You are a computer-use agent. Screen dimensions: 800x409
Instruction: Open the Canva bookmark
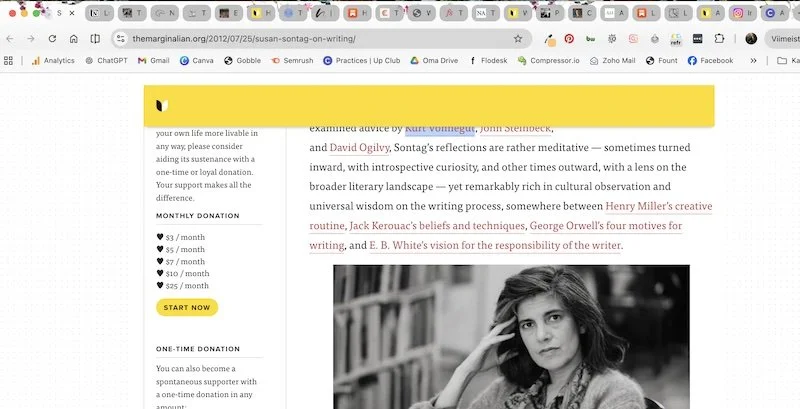click(197, 61)
